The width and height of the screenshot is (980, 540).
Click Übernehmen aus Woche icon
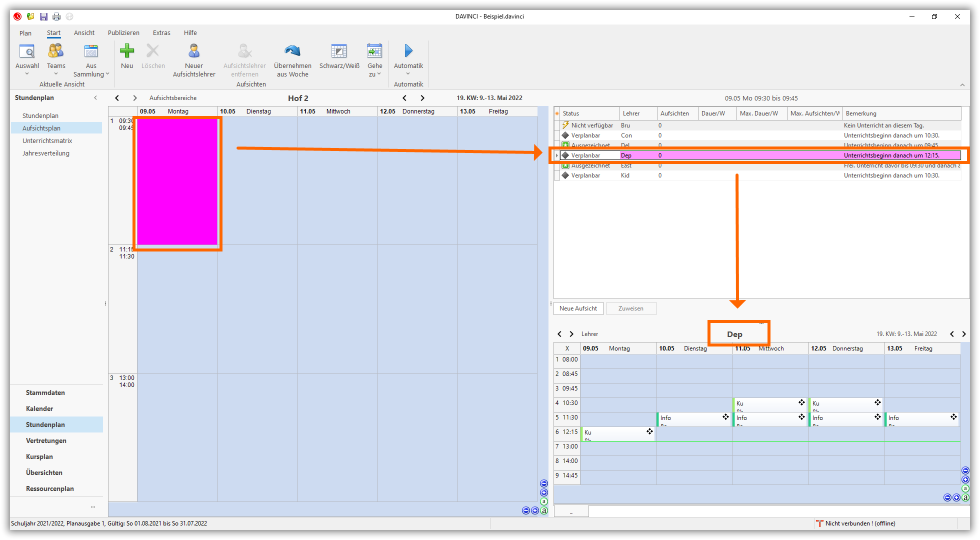click(x=292, y=51)
